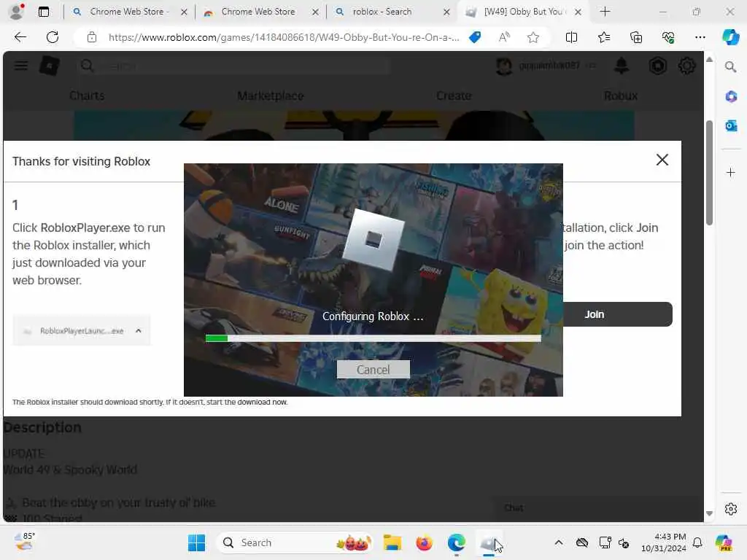Open the sidebar settings gear

731,509
